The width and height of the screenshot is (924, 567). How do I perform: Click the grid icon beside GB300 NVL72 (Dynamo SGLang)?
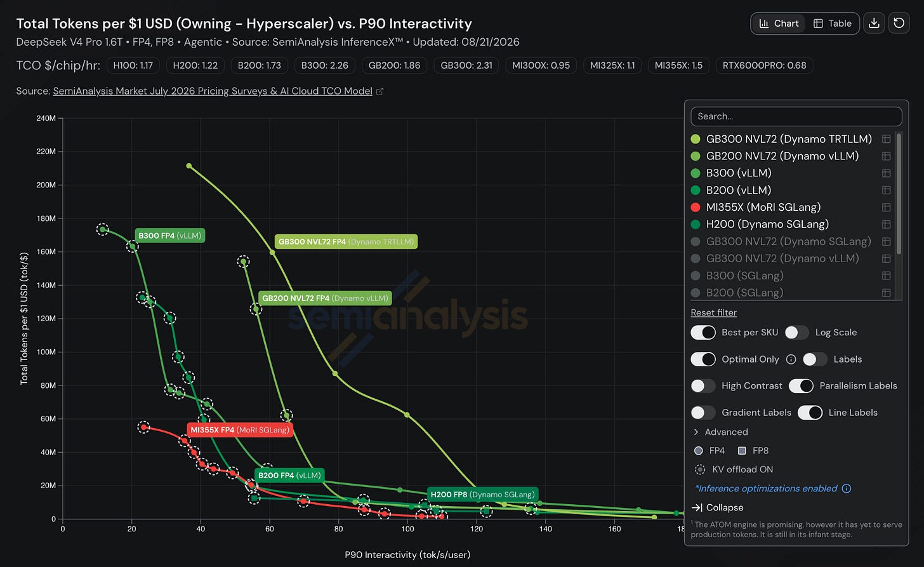pos(887,241)
